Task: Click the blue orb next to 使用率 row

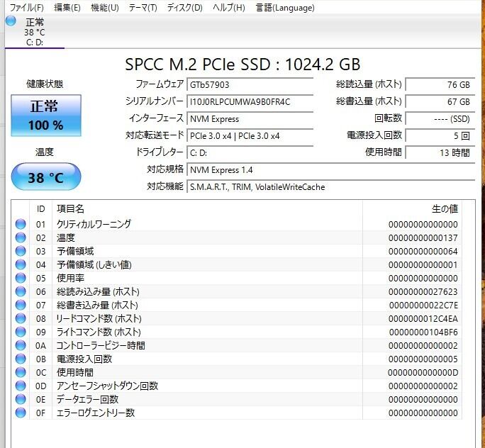Action: click(21, 278)
